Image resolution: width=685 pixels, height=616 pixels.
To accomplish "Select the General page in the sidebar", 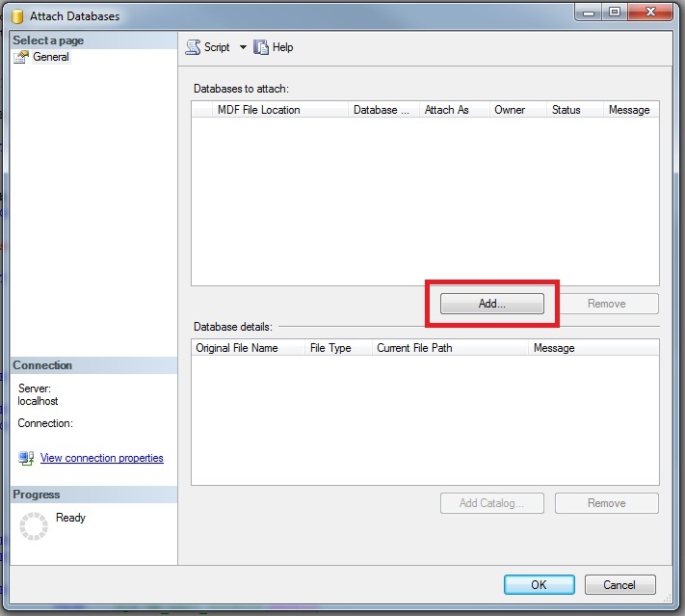I will click(x=50, y=57).
